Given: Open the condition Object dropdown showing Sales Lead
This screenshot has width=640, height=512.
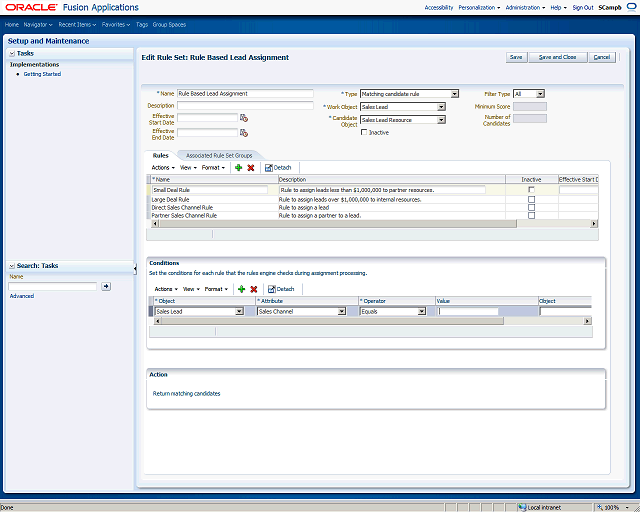Looking at the screenshot, I should coord(239,312).
